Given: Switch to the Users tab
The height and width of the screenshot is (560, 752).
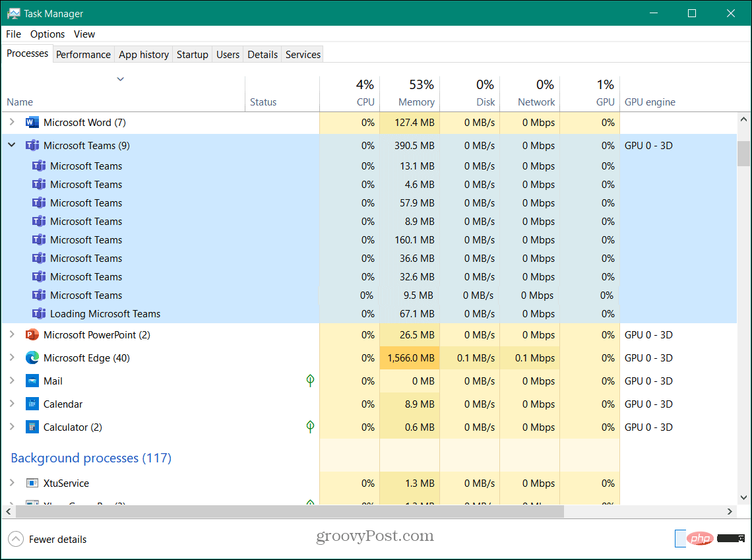Looking at the screenshot, I should tap(228, 55).
